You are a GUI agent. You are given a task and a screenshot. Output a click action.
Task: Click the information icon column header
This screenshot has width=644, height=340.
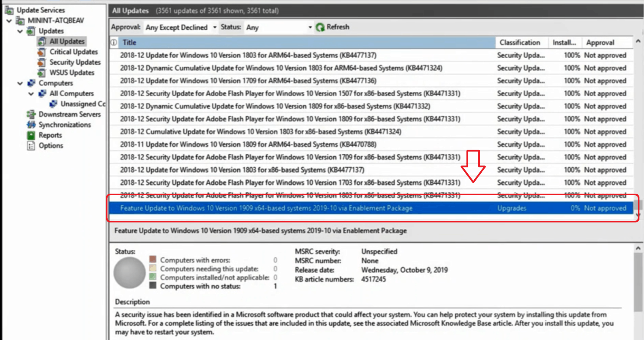[114, 43]
